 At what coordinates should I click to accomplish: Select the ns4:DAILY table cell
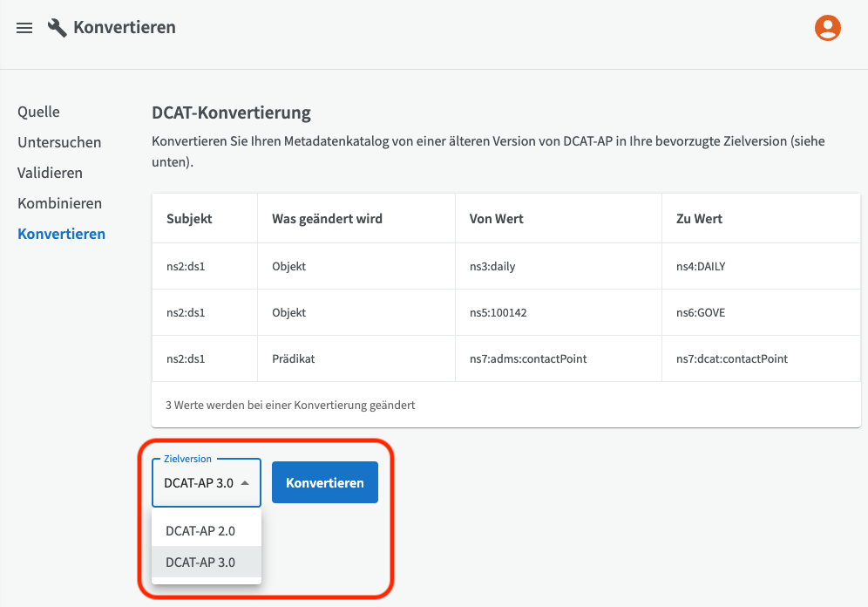point(701,266)
